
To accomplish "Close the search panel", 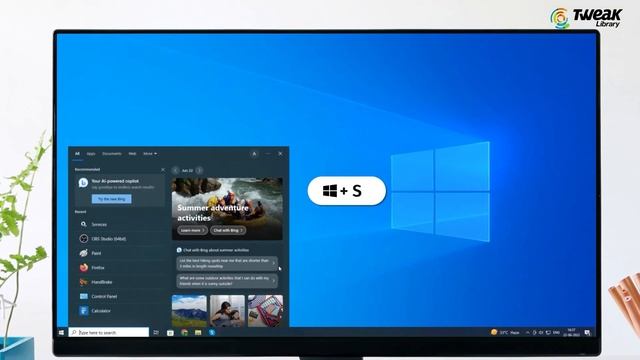I will pos(280,154).
